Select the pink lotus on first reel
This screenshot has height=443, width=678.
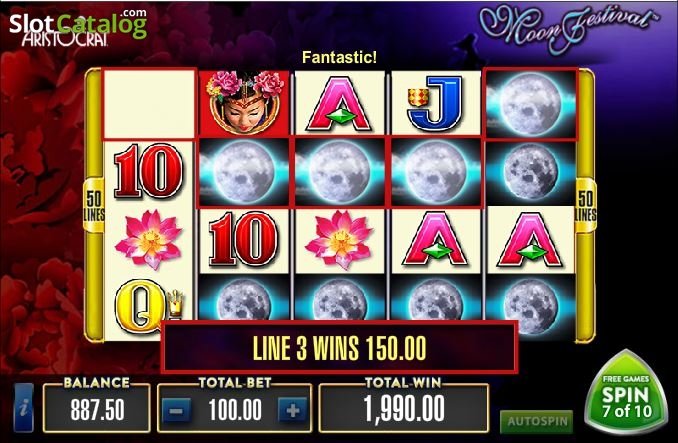coord(148,239)
